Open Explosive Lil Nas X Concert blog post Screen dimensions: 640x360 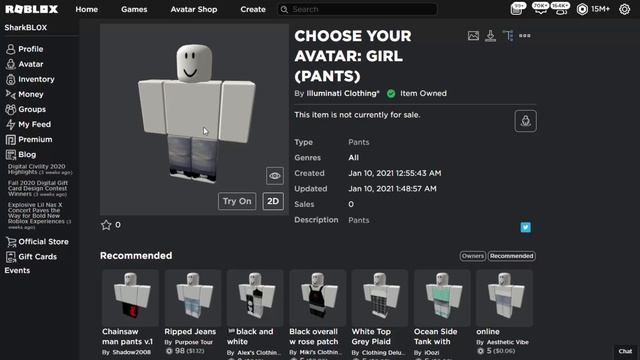coord(39,216)
